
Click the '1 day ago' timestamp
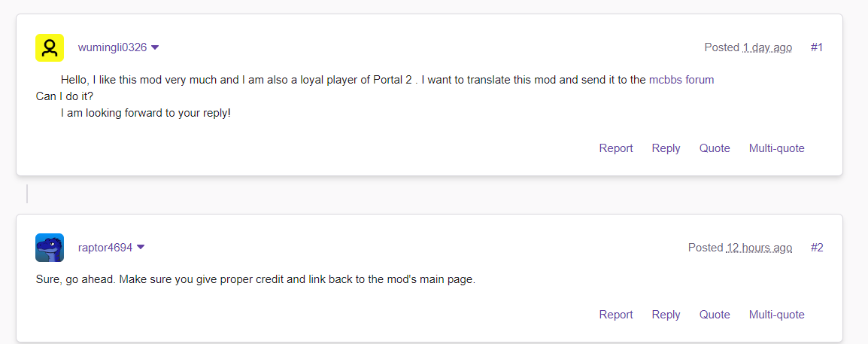pyautogui.click(x=767, y=47)
